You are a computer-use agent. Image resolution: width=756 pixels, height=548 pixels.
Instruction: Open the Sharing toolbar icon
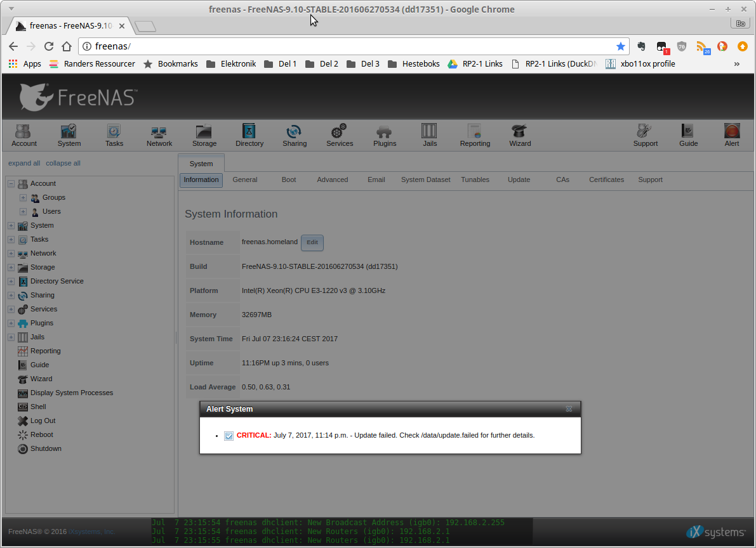(295, 136)
